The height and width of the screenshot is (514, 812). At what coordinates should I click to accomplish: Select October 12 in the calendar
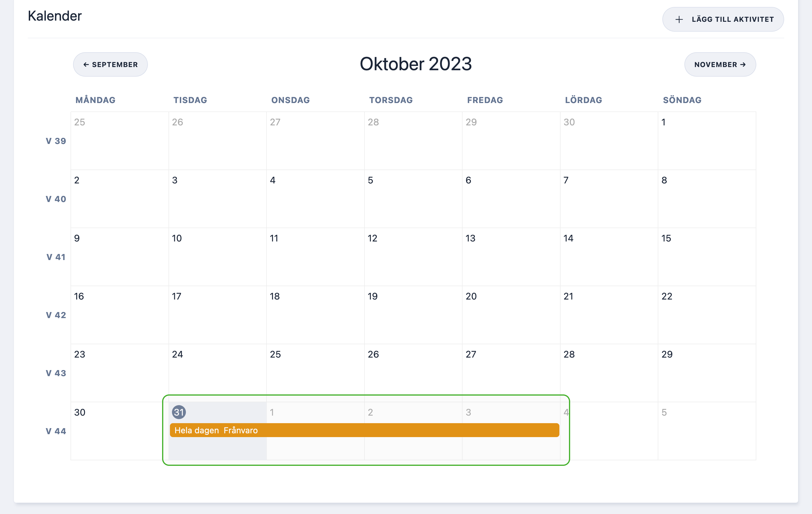[413, 257]
